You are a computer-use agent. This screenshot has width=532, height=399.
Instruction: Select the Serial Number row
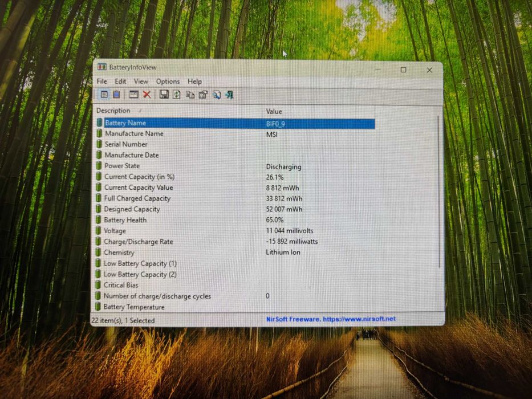(235, 145)
